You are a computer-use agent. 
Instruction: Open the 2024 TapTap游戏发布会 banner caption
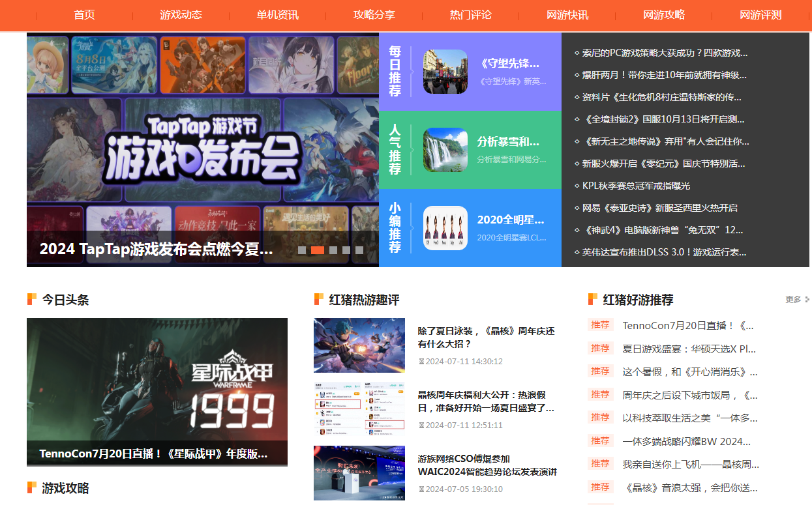point(157,249)
